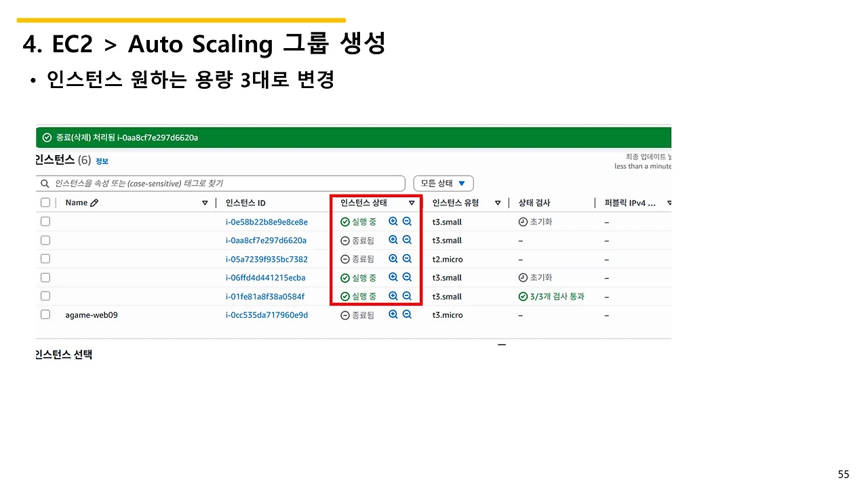Open the 모든 상태 filter dropdown
Image resolution: width=868 pixels, height=488 pixels.
[x=443, y=183]
